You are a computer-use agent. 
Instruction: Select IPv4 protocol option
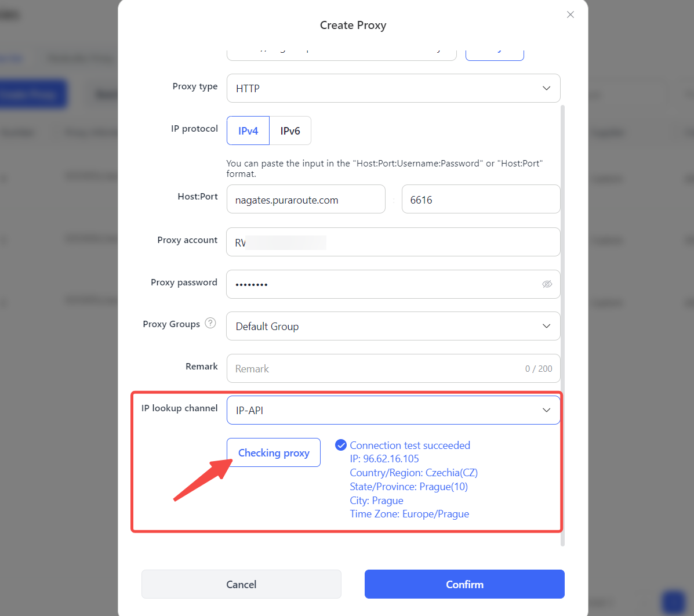248,131
